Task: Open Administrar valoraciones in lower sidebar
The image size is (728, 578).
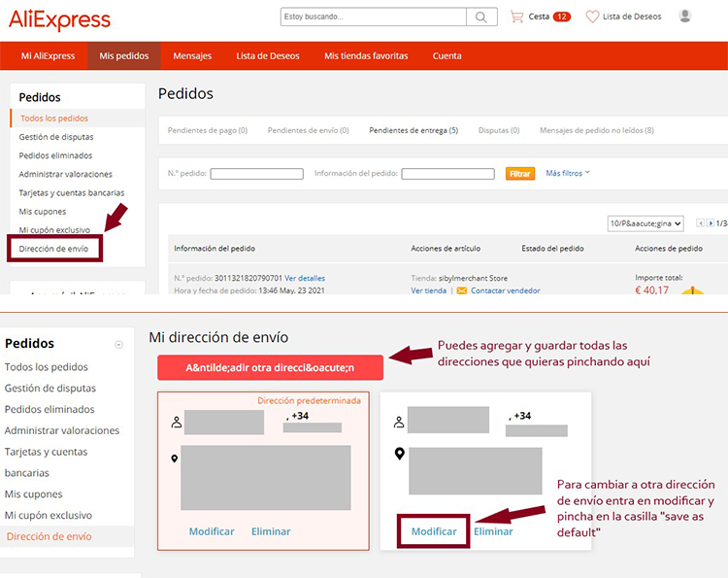Action: [62, 430]
